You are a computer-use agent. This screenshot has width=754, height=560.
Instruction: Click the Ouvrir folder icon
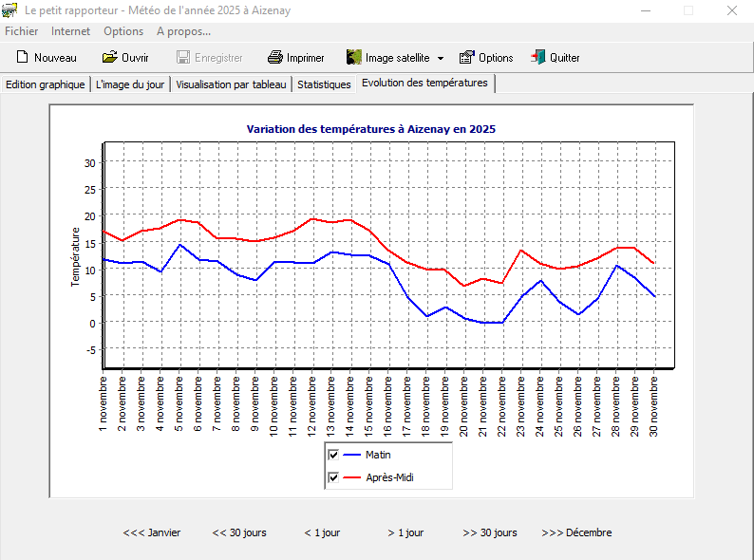coord(109,58)
